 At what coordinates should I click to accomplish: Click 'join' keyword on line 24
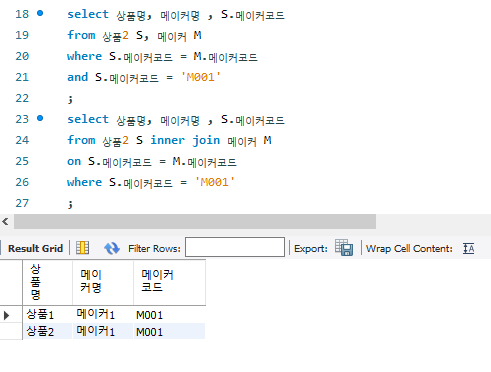point(206,140)
